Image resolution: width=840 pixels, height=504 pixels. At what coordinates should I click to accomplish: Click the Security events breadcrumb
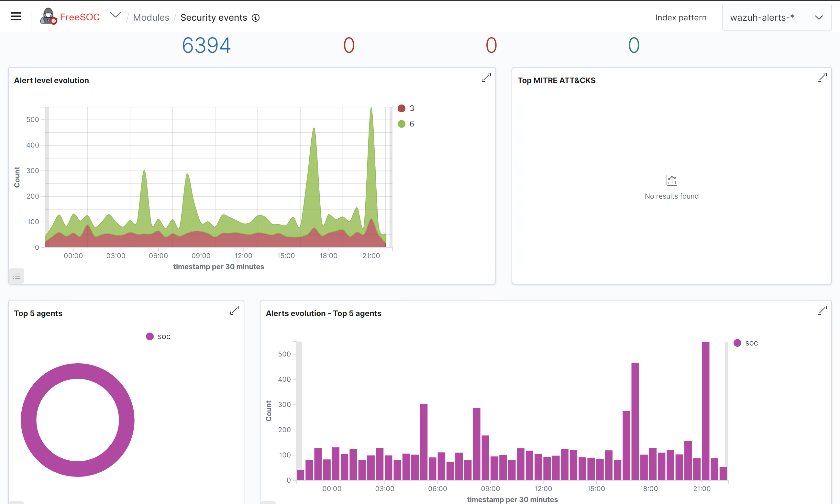pyautogui.click(x=213, y=18)
